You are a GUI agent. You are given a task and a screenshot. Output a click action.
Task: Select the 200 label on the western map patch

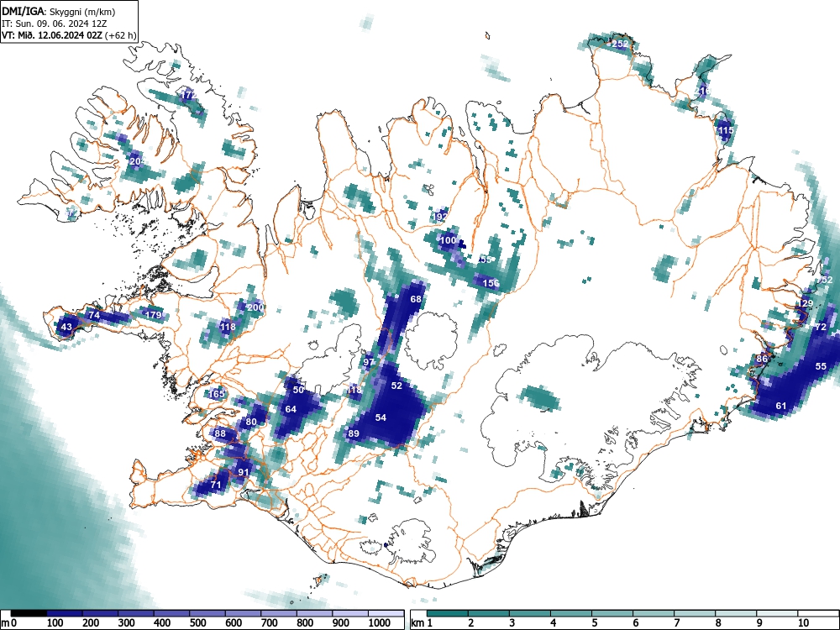pyautogui.click(x=255, y=307)
